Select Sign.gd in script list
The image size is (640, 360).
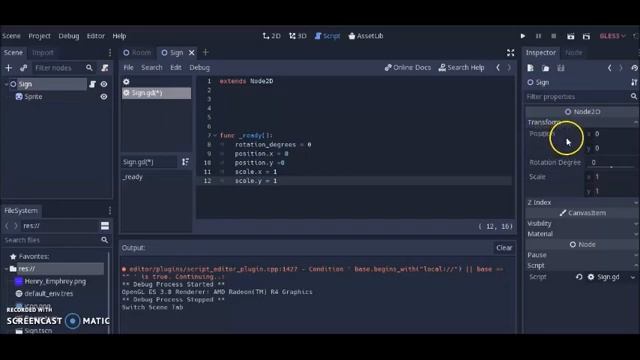click(x=156, y=93)
